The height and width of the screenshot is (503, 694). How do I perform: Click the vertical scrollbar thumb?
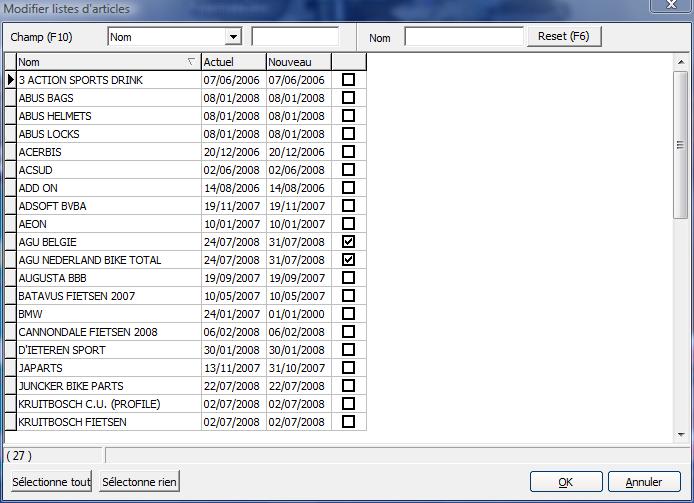[x=681, y=145]
